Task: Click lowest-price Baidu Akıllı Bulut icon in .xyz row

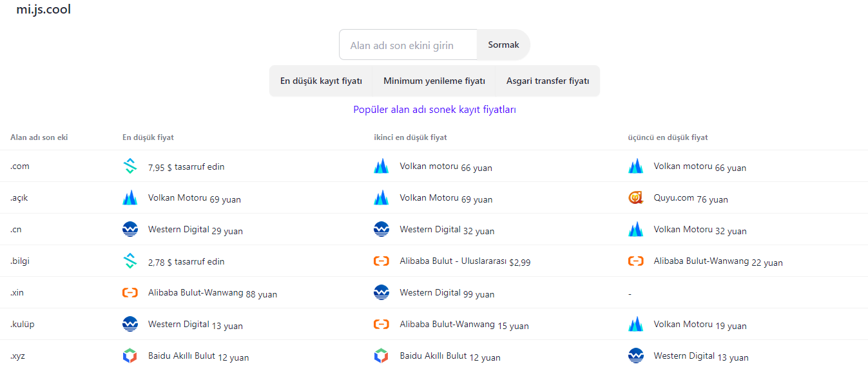Action: point(130,356)
